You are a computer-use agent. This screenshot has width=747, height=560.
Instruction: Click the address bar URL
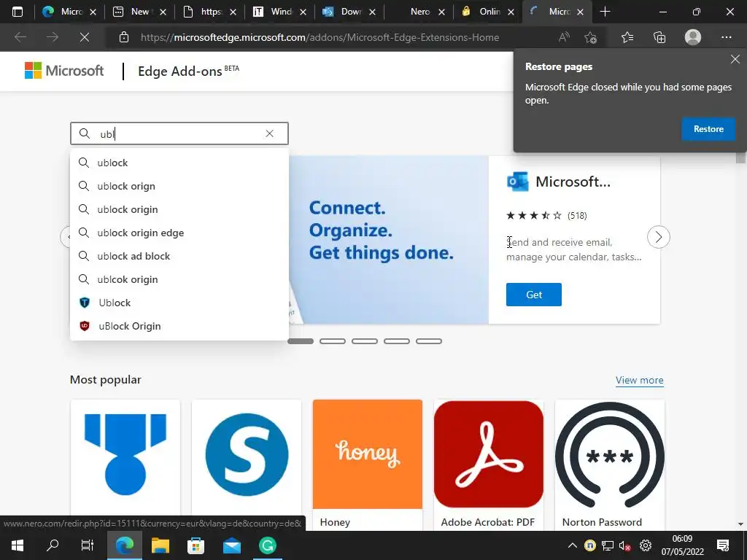[x=320, y=37]
